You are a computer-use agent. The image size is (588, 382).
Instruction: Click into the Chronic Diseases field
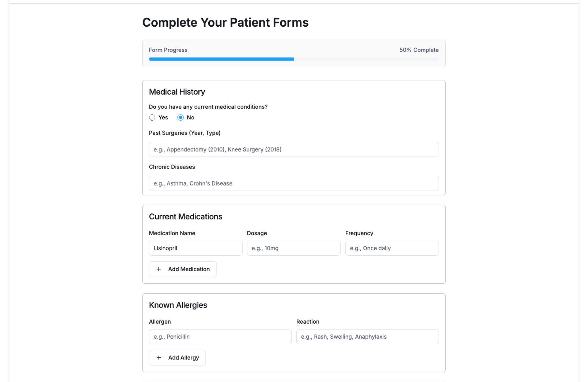(x=294, y=183)
